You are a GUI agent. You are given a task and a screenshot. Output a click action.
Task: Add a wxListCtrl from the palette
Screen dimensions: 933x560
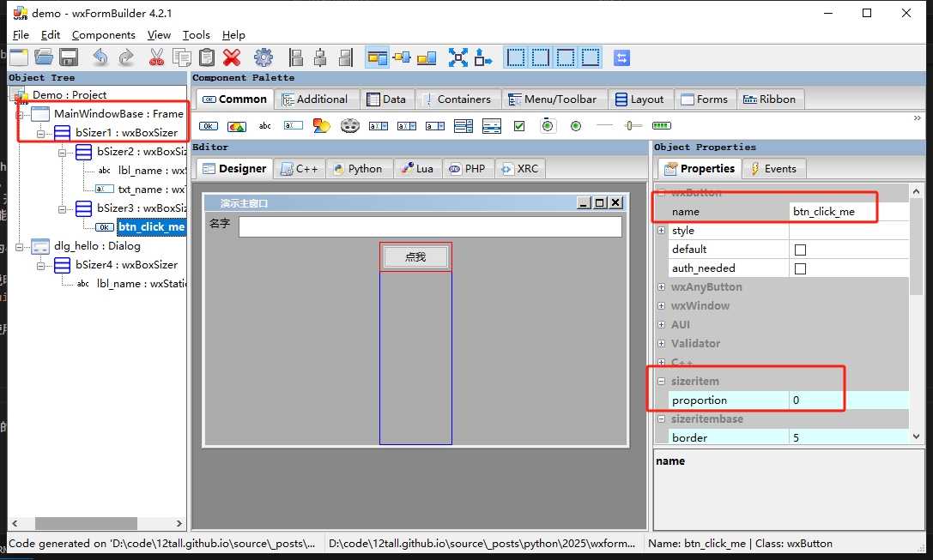pos(492,125)
